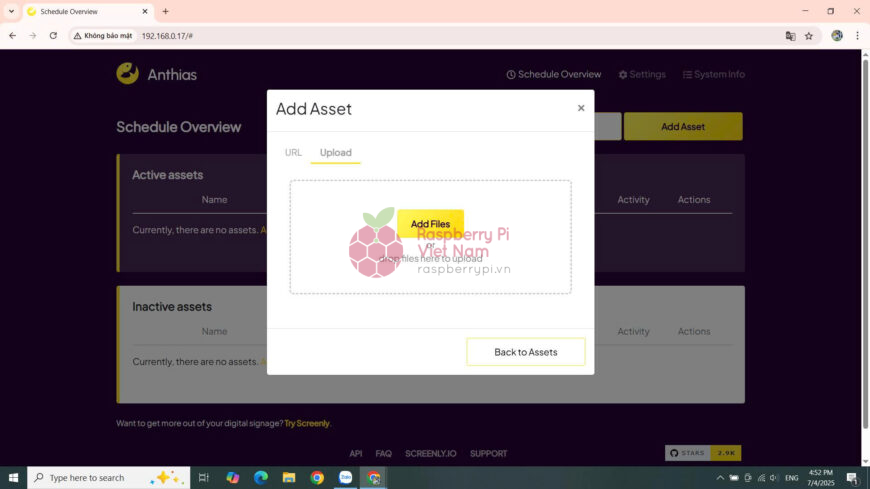Click the Anthias logo icon

pos(127,74)
